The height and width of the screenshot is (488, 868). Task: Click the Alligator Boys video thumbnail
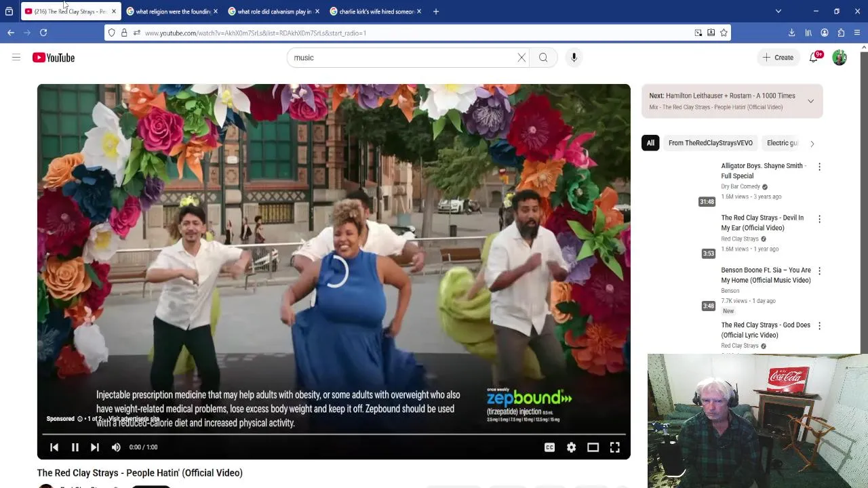click(678, 184)
